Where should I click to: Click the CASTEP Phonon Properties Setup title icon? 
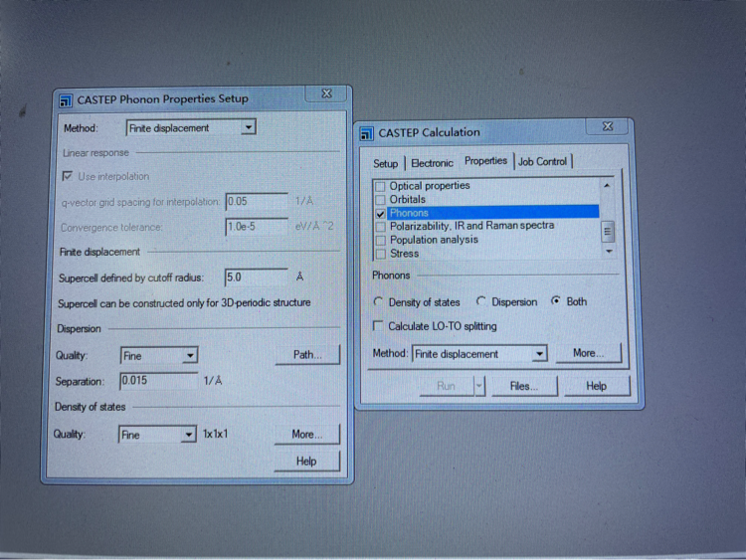[67, 99]
